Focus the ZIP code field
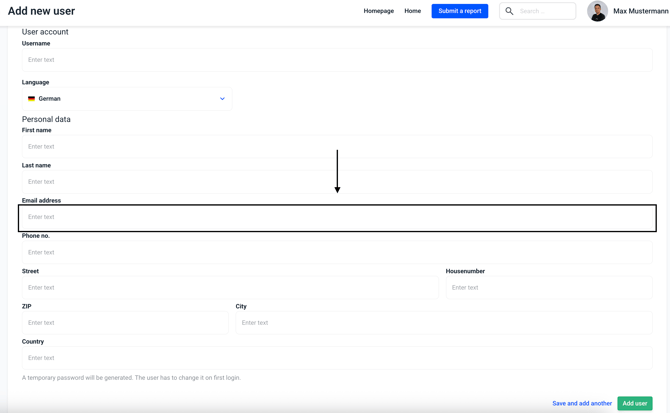The width and height of the screenshot is (670, 413). pyautogui.click(x=125, y=323)
